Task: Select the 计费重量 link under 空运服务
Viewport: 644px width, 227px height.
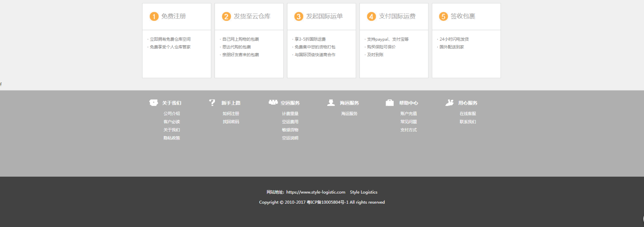Action: point(290,113)
